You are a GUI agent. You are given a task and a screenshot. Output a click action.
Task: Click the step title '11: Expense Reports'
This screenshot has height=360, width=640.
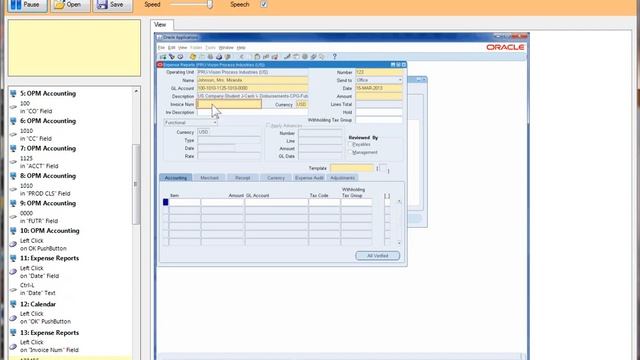click(49, 258)
